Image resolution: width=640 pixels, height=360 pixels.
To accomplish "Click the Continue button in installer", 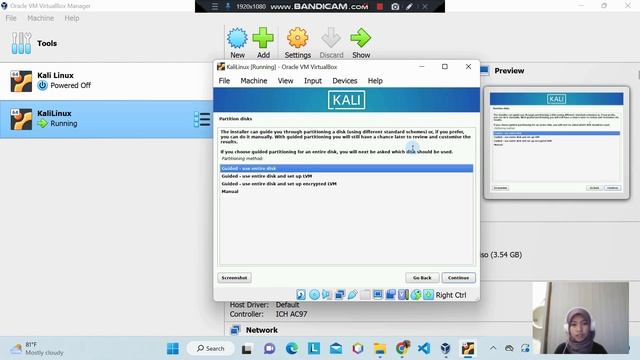I will point(458,278).
